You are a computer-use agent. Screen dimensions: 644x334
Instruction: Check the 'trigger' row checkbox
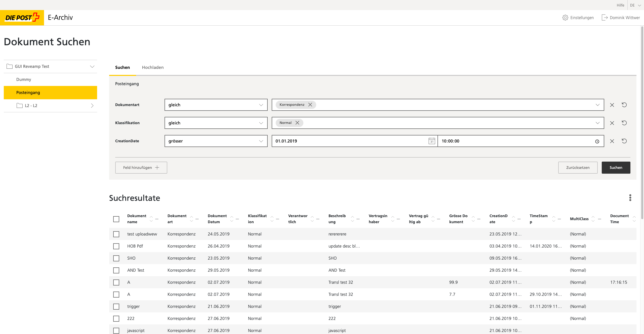116,306
